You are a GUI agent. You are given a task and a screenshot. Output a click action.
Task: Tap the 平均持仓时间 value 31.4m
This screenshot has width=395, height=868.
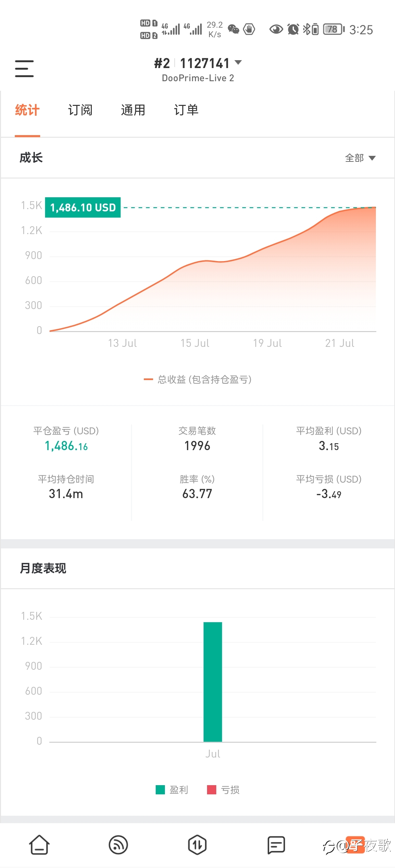66,494
